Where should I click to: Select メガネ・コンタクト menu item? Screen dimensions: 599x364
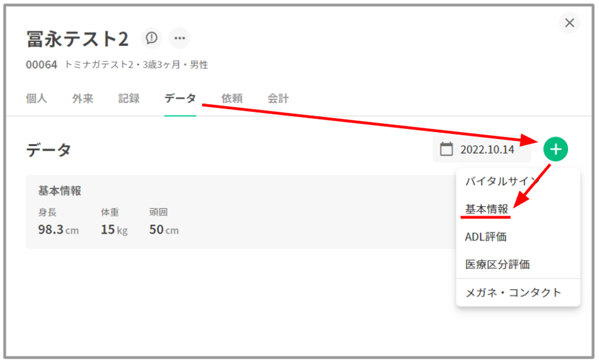(x=513, y=292)
